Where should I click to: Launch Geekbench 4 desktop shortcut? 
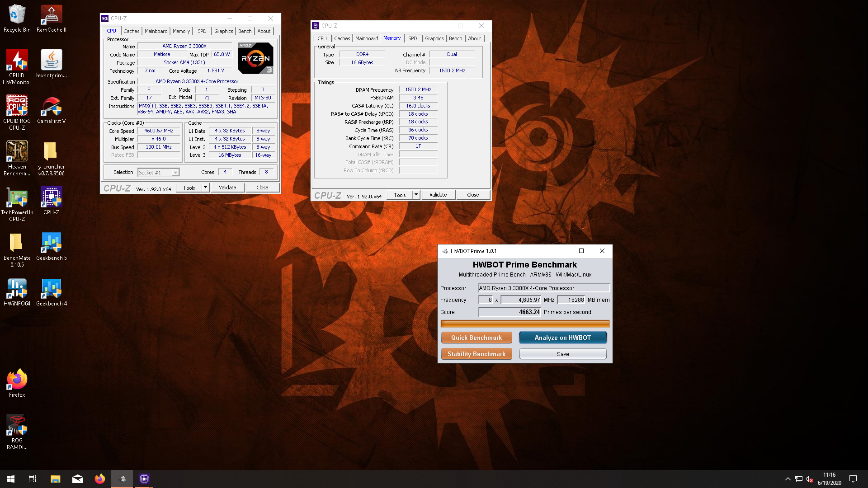pyautogui.click(x=51, y=292)
